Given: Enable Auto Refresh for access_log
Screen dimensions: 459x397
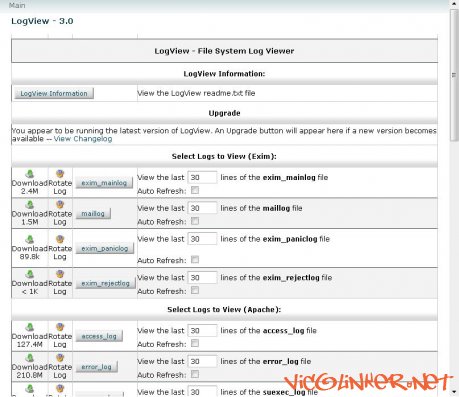Looking at the screenshot, I should click(195, 343).
